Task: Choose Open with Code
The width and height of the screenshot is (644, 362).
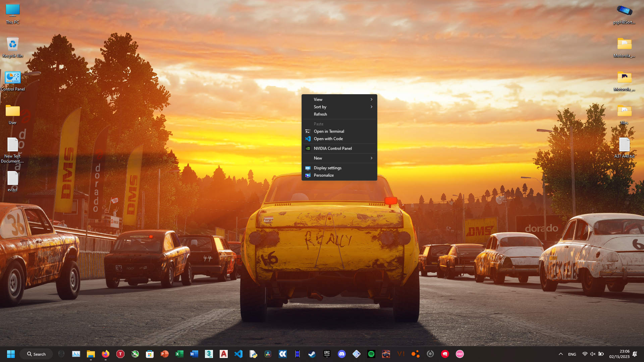Action: click(339, 139)
